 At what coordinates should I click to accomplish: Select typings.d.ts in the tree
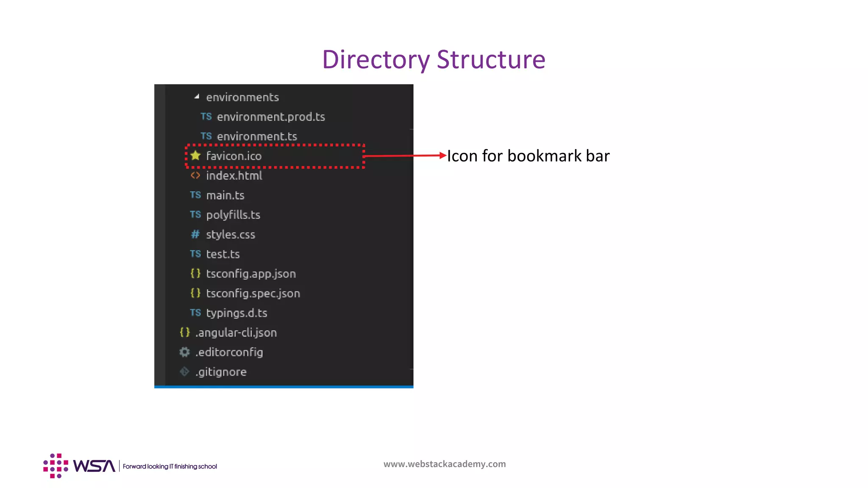pos(236,313)
